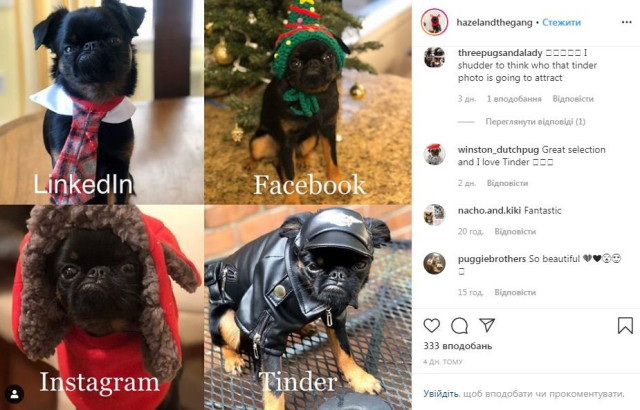
Task: Reply to the threepugsandalady comment
Action: coord(573,99)
